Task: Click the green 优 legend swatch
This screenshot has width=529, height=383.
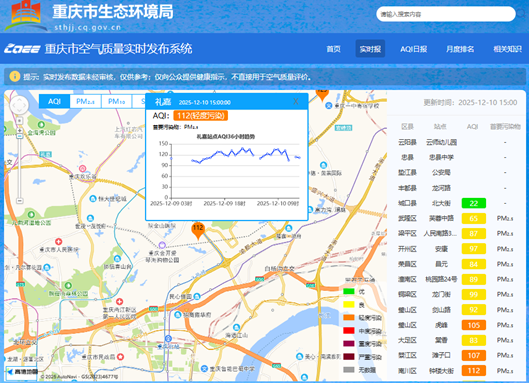Action: click(349, 291)
